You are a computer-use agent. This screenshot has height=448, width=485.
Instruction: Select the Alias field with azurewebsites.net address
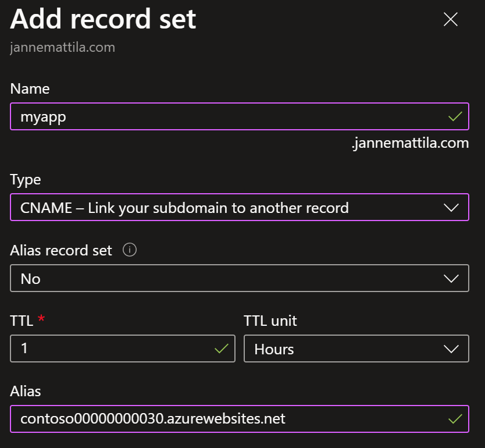tap(240, 418)
